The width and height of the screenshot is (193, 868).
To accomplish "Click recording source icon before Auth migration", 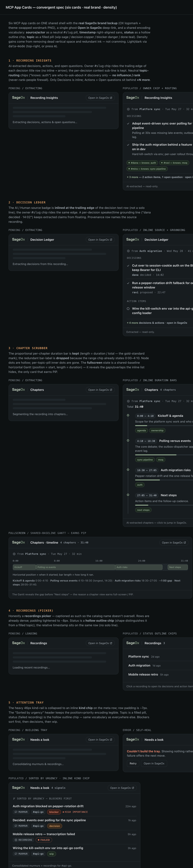I will 128,251.
